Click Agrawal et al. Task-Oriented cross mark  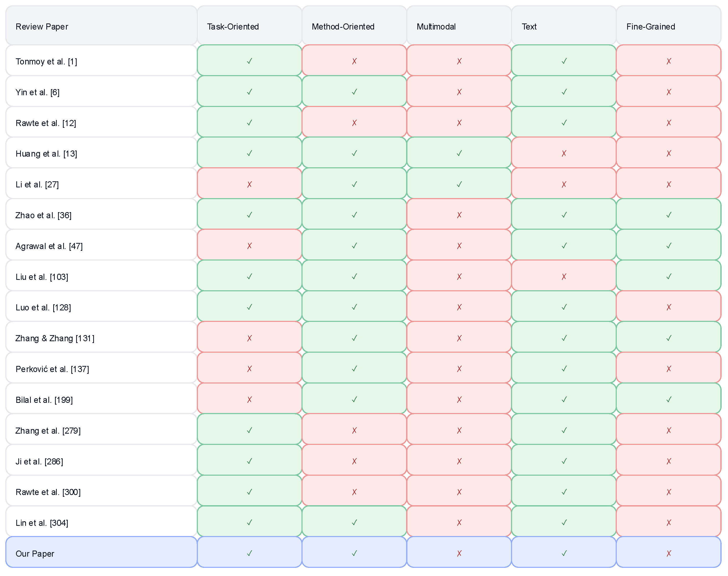pos(249,246)
